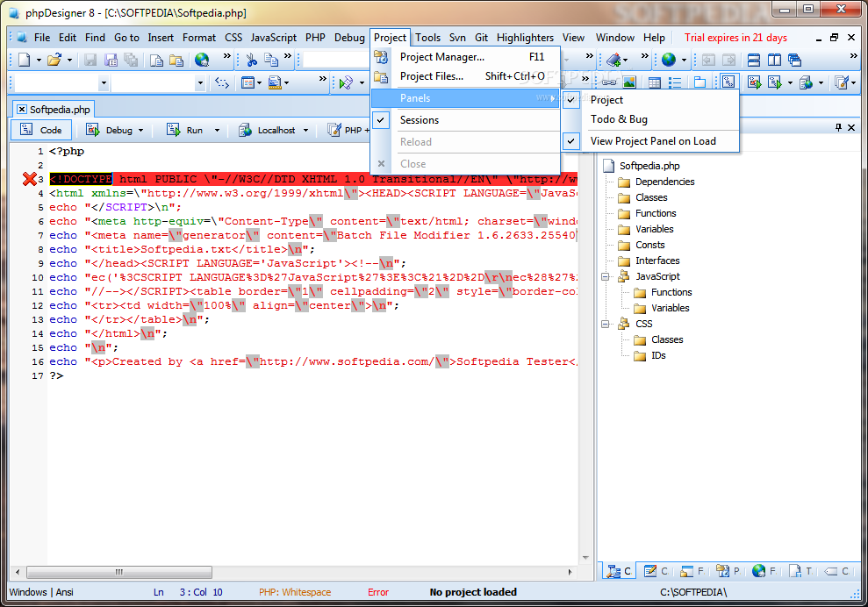Click the Code view button
Image resolution: width=868 pixels, height=607 pixels.
41,130
